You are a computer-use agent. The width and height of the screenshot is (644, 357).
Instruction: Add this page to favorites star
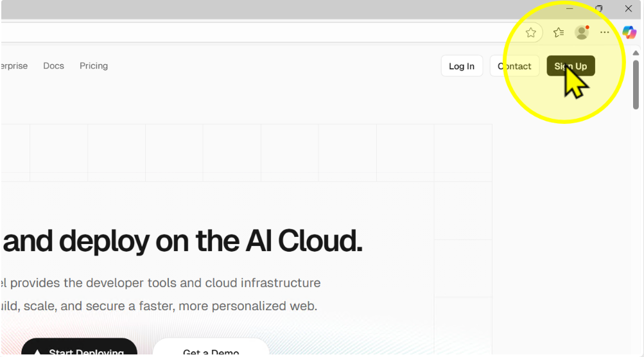pos(530,33)
